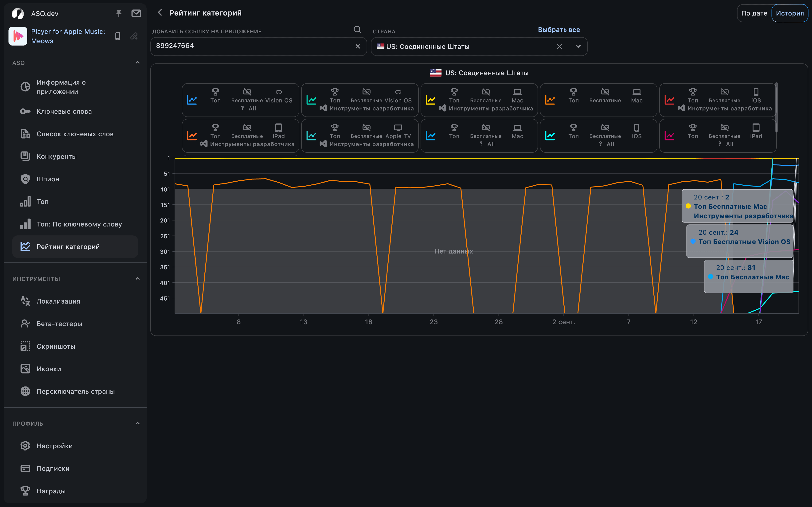Viewport: 812px width, 507px height.
Task: Click the Иконки image icon
Action: coord(25,369)
